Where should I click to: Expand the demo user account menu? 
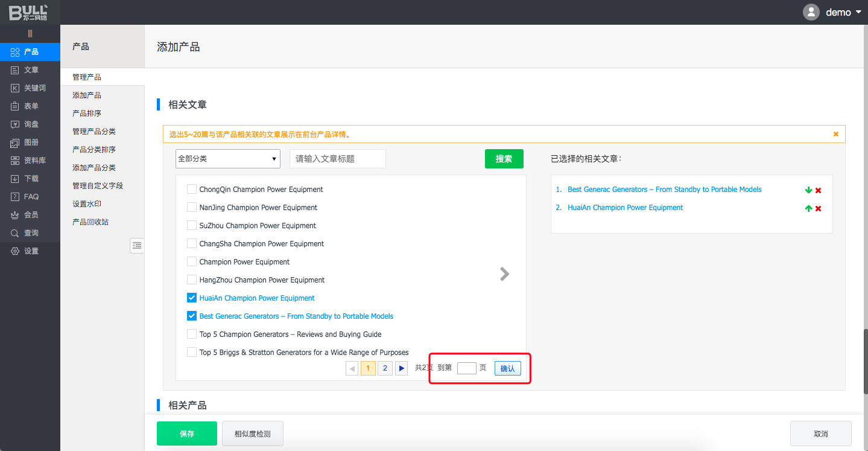click(x=837, y=12)
